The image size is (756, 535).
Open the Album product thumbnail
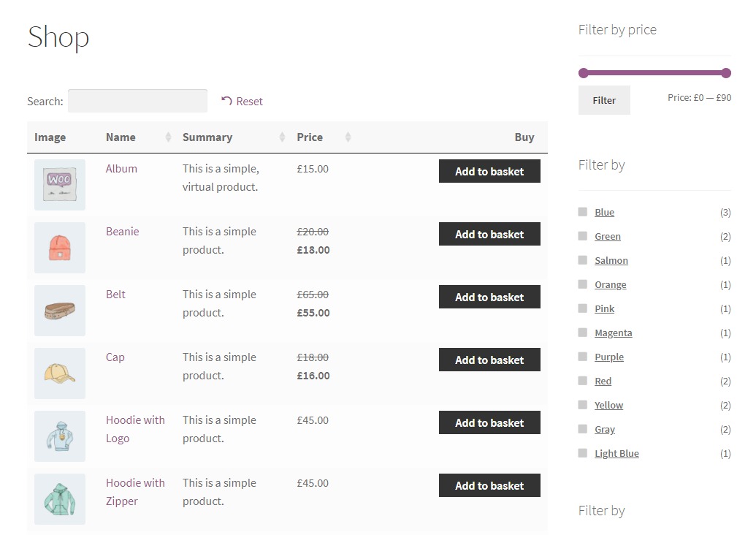pyautogui.click(x=59, y=184)
